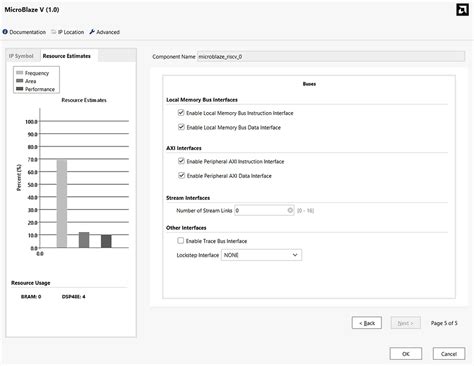Click the Performance legend swatch

point(20,89)
